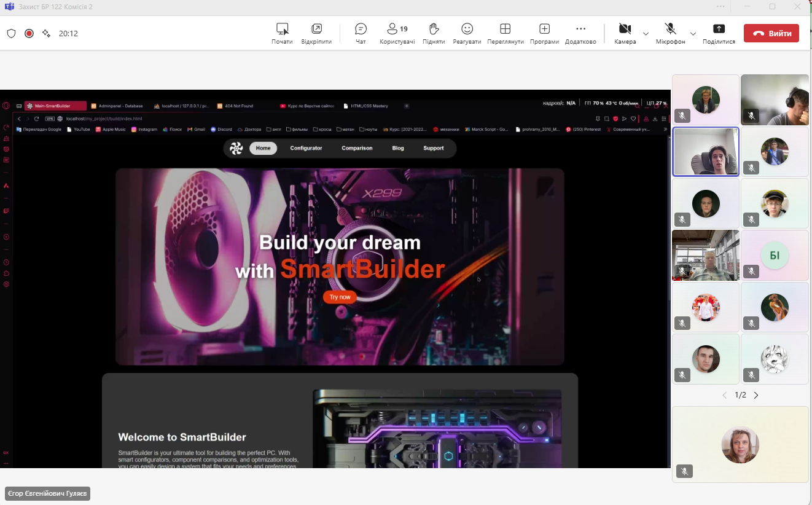Image resolution: width=812 pixels, height=505 pixels.
Task: Unpin the content with Відкріпити
Action: pyautogui.click(x=316, y=33)
